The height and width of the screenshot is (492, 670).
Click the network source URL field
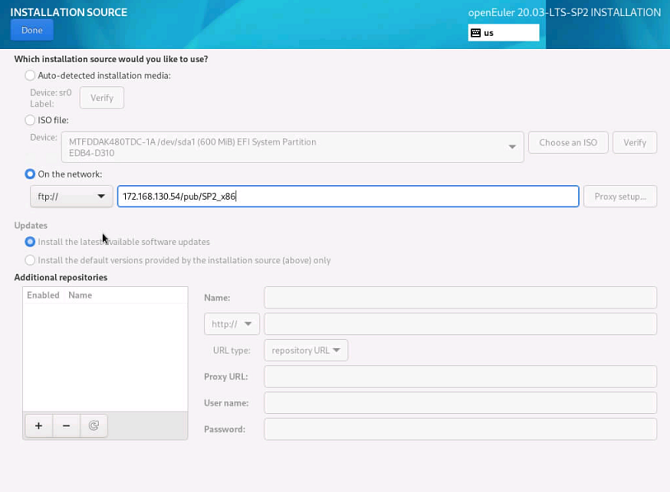(x=347, y=196)
